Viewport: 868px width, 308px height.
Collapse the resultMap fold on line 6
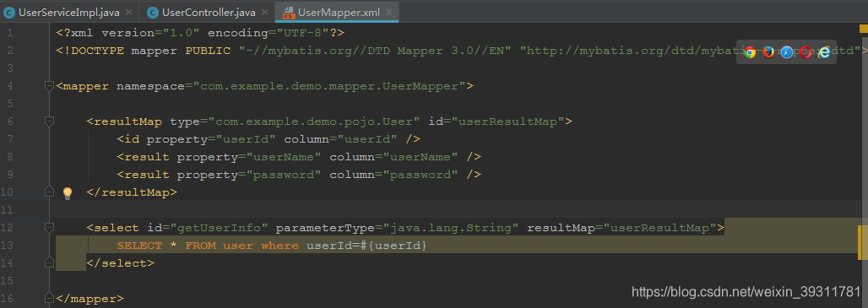[49, 122]
